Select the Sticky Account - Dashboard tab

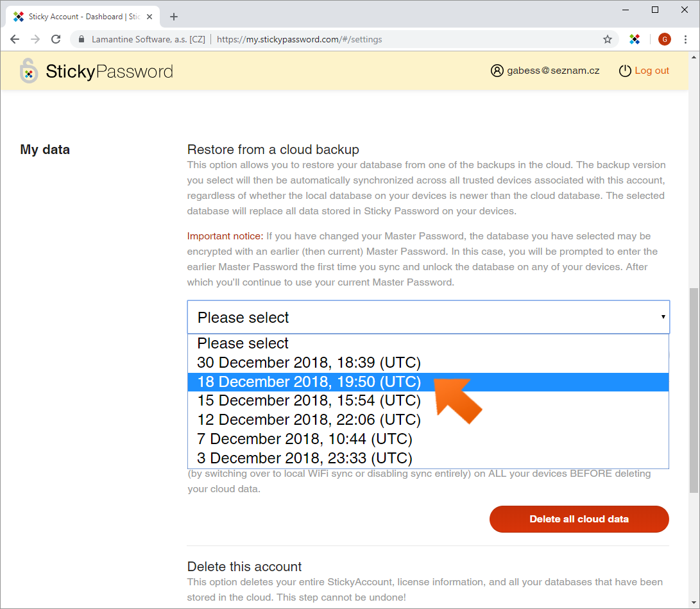pos(84,17)
